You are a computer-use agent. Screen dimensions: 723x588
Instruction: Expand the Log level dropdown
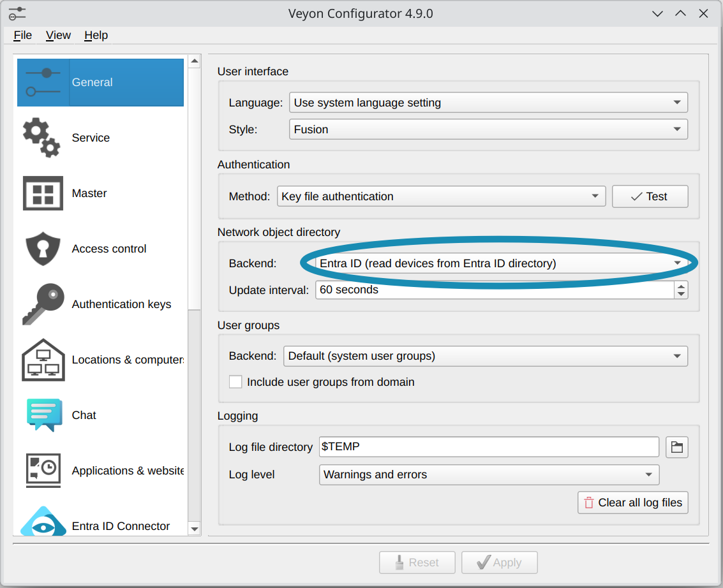click(x=488, y=474)
